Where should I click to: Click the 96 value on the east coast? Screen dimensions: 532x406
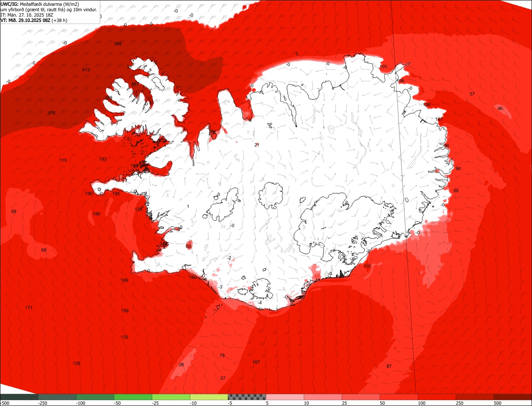[446, 146]
